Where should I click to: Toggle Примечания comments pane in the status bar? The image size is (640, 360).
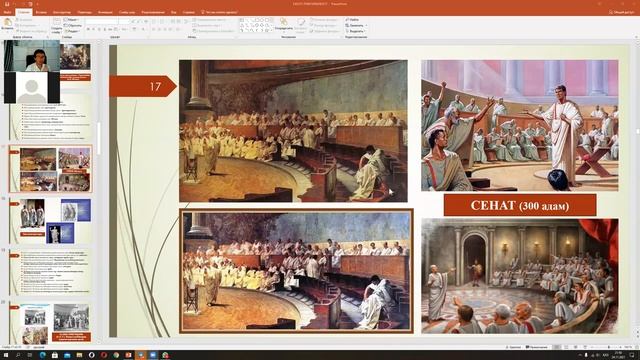(536, 347)
